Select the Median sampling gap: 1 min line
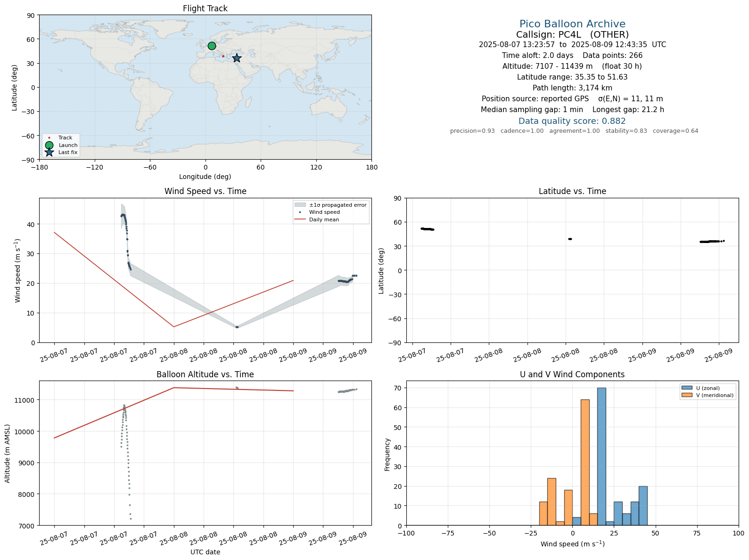The image size is (749, 560). point(572,110)
